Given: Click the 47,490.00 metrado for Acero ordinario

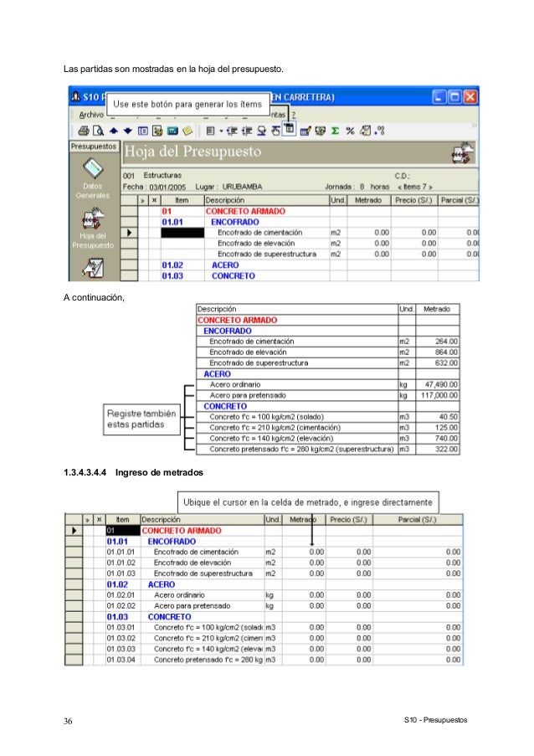Looking at the screenshot, I should (x=437, y=385).
